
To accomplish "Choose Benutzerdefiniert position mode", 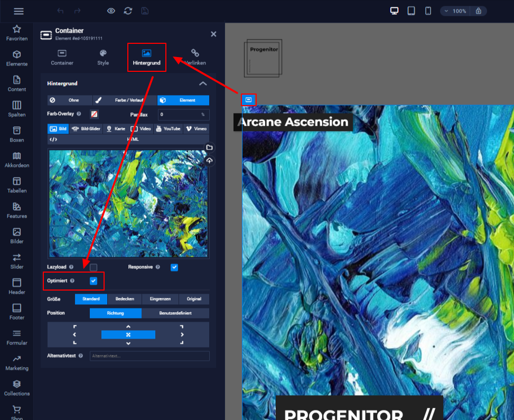I will 175,313.
